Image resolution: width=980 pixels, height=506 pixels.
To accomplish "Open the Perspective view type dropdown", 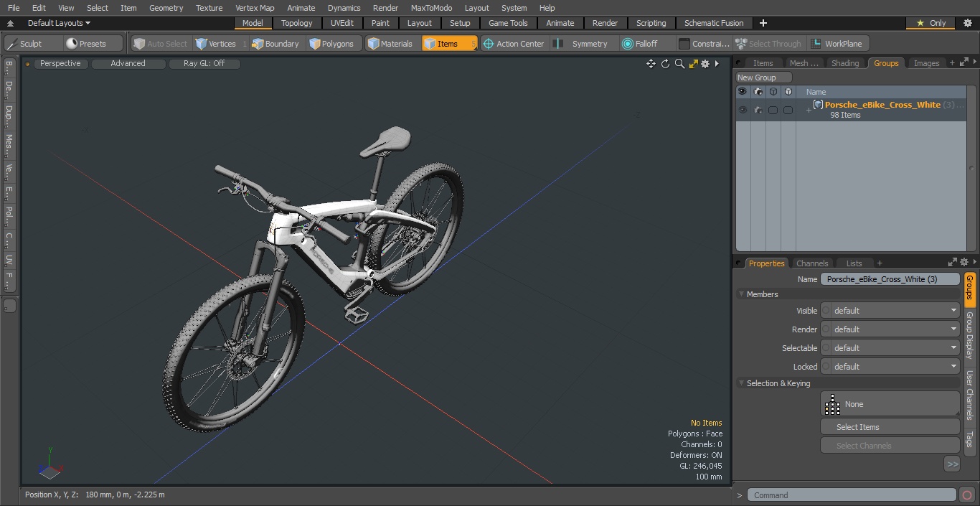I will click(60, 64).
